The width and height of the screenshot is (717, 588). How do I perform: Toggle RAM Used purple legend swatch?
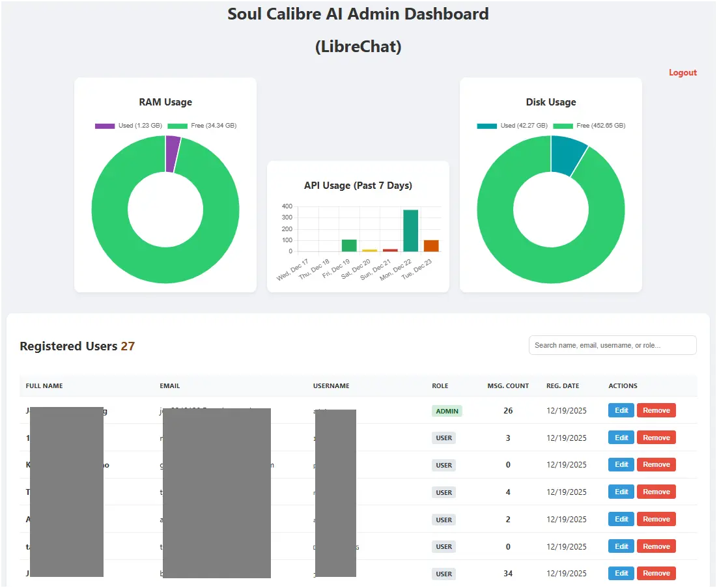click(x=105, y=126)
